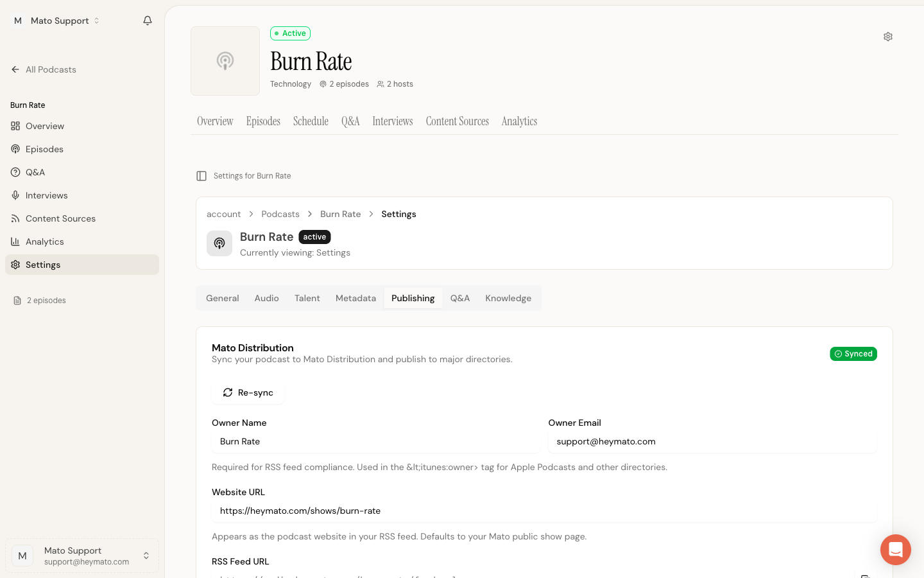
Task: Switch to the top Q&A tab
Action: (350, 121)
